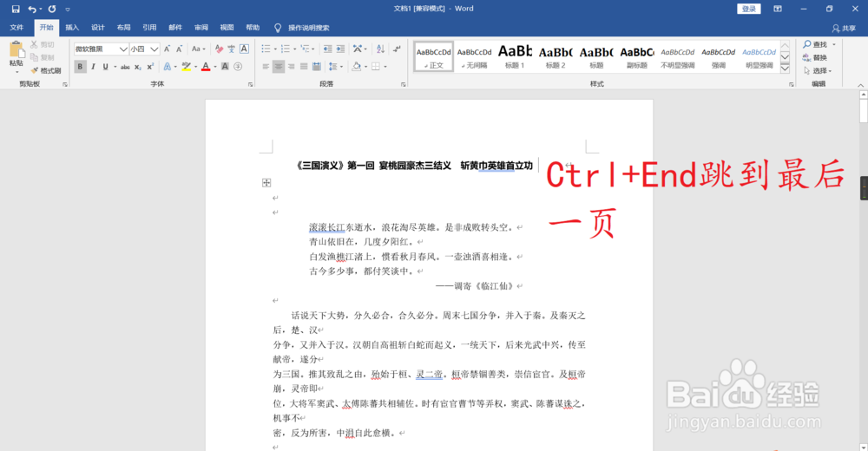The image size is (868, 451).
Task: Expand the styles gallery More arrow
Action: [x=785, y=68]
